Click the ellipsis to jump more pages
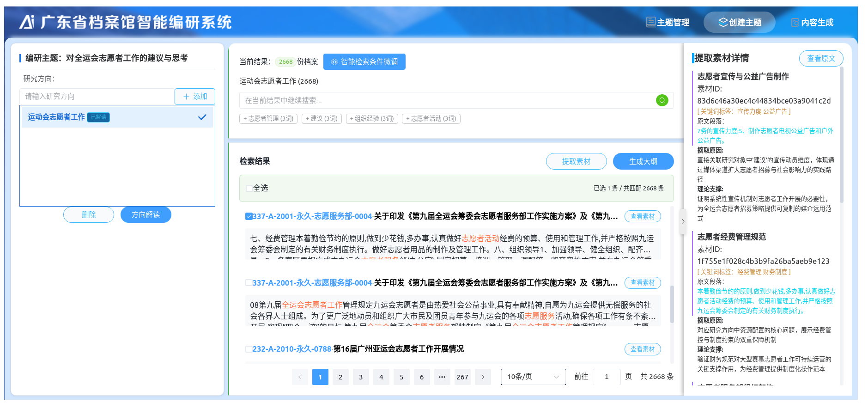Image resolution: width=868 pixels, height=403 pixels. tap(442, 377)
